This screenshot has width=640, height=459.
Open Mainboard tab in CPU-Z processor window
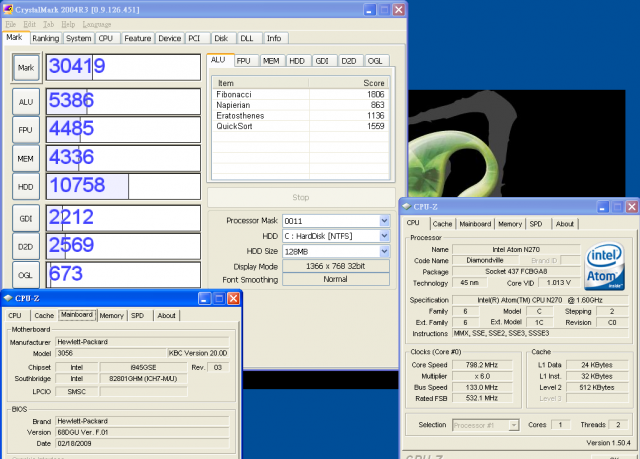point(475,224)
